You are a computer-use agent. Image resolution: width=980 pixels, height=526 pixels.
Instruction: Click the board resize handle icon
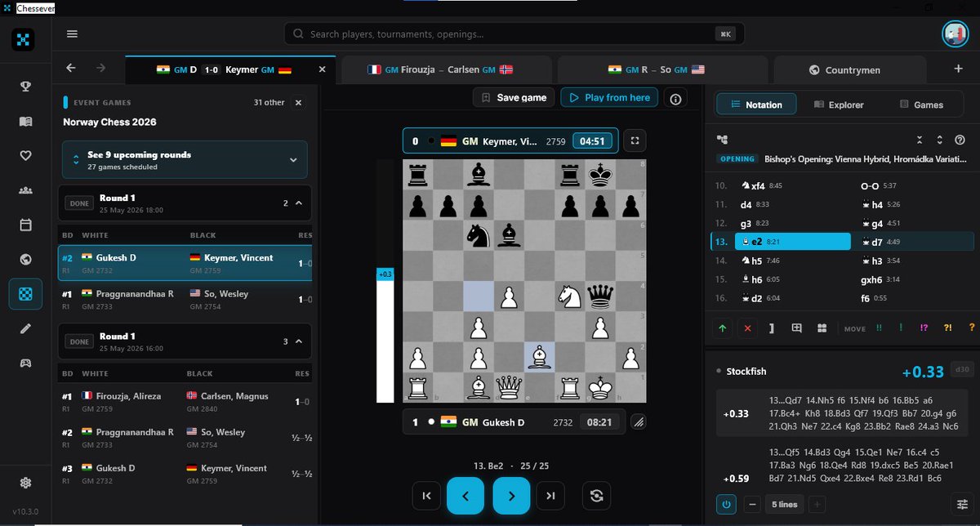[638, 422]
